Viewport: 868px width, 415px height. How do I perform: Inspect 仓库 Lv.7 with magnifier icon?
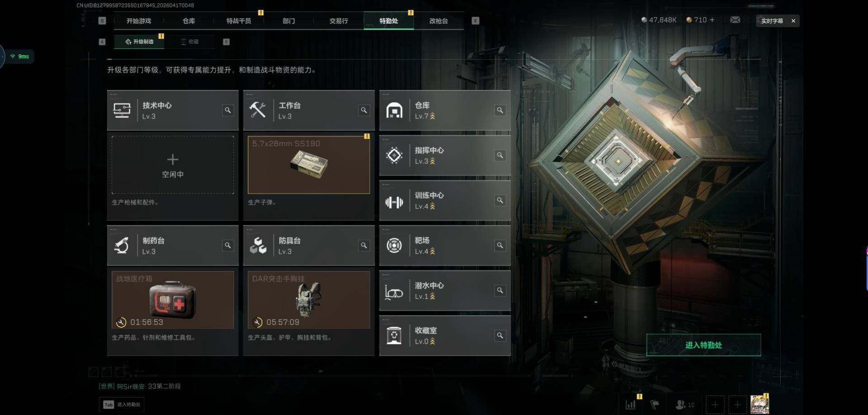tap(500, 110)
